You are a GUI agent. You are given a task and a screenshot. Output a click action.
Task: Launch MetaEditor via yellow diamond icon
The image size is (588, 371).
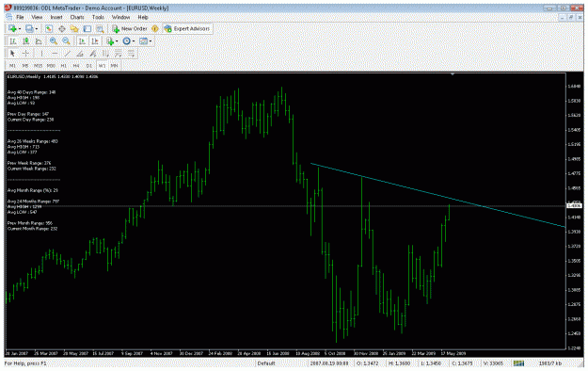pyautogui.click(x=155, y=29)
